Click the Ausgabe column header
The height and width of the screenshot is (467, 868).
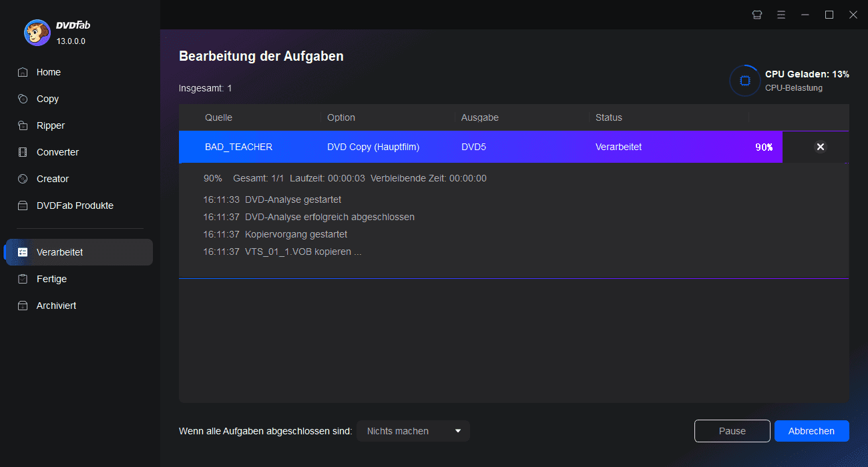pos(480,117)
